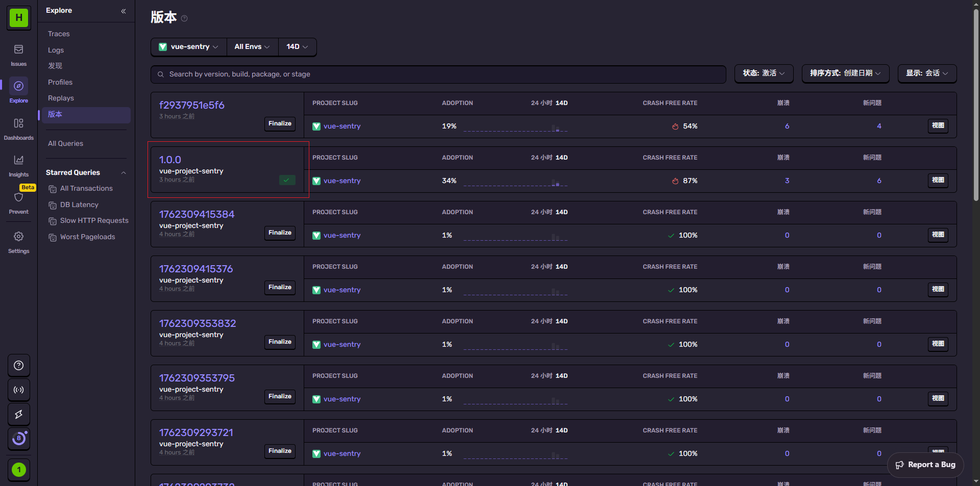Open Replays from the Explore menu
The width and height of the screenshot is (980, 486).
(61, 98)
